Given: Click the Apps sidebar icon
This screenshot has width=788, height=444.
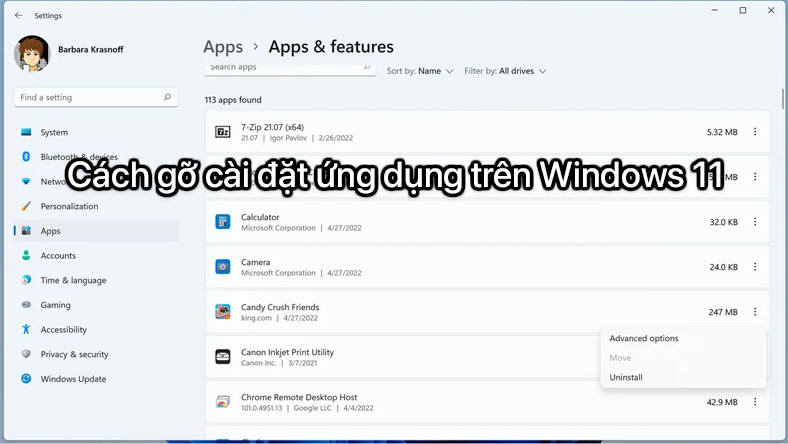Looking at the screenshot, I should click(x=27, y=231).
